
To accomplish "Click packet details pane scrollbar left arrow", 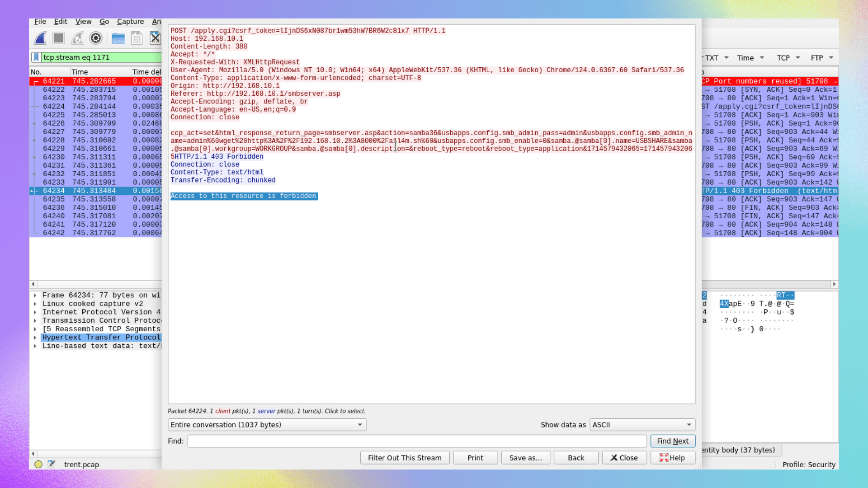I will point(33,453).
